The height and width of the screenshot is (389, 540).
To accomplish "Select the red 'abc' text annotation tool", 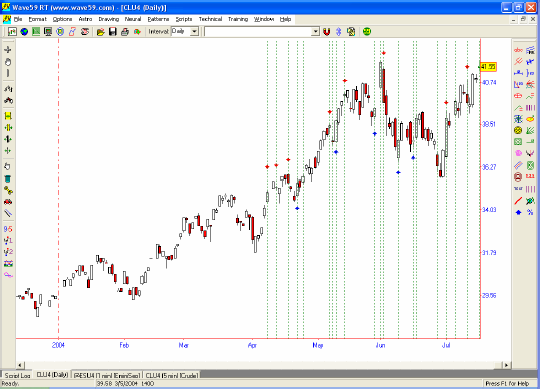I will 518,50.
